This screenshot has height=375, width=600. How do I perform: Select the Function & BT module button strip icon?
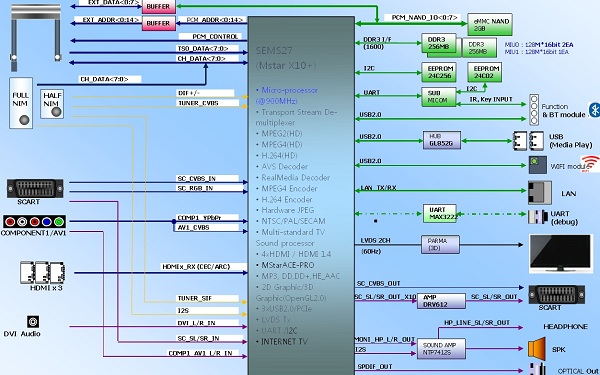coord(534,110)
